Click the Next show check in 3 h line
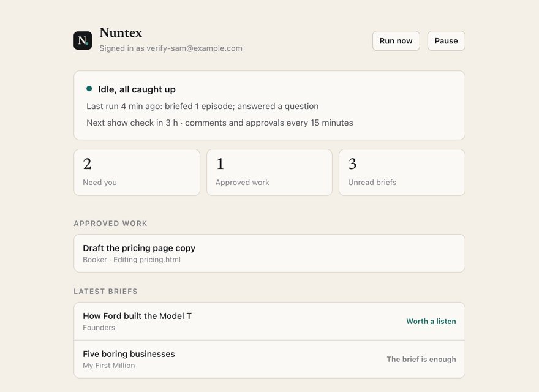 pos(220,123)
